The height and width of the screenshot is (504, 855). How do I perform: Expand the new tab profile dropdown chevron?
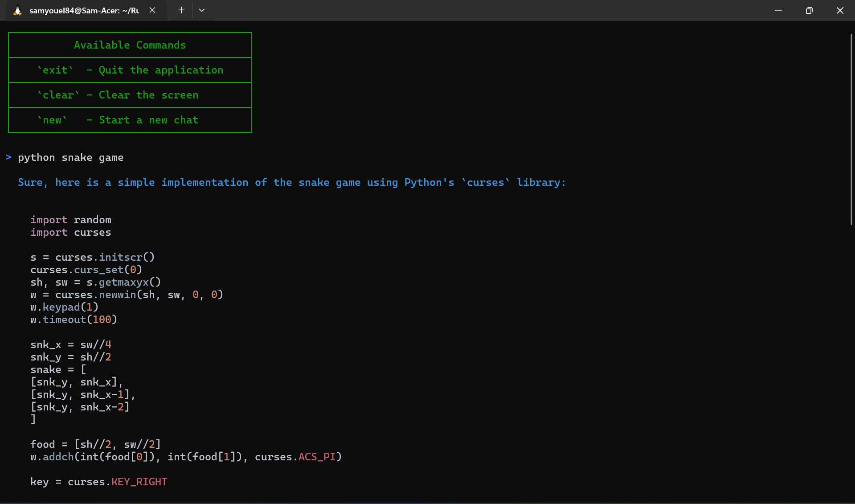202,10
